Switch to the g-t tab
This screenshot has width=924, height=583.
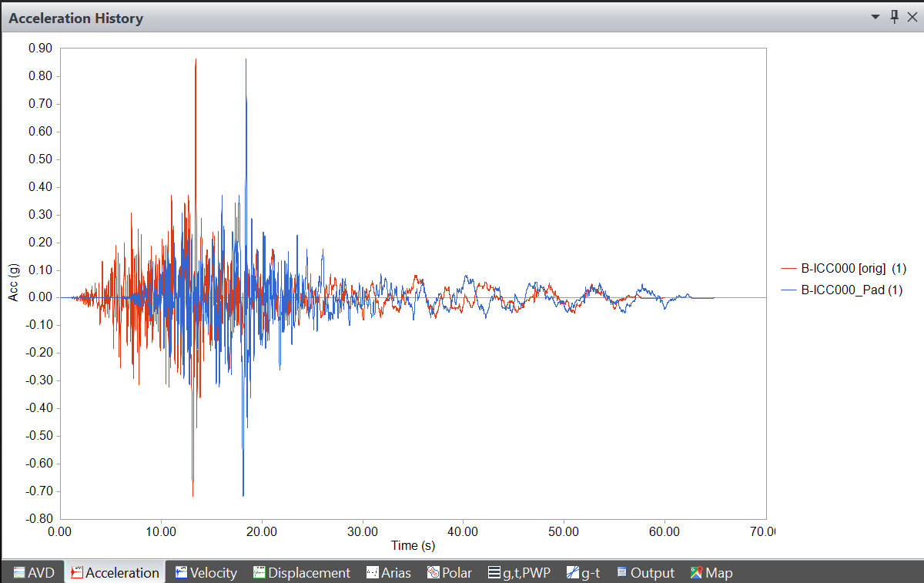[583, 572]
